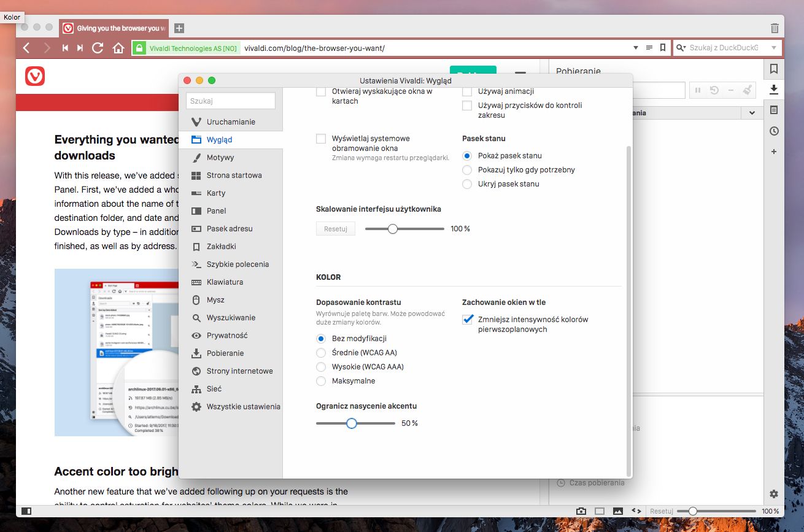Image resolution: width=804 pixels, height=532 pixels.
Task: Select Bez modyfikacji contrast option
Action: pos(321,339)
